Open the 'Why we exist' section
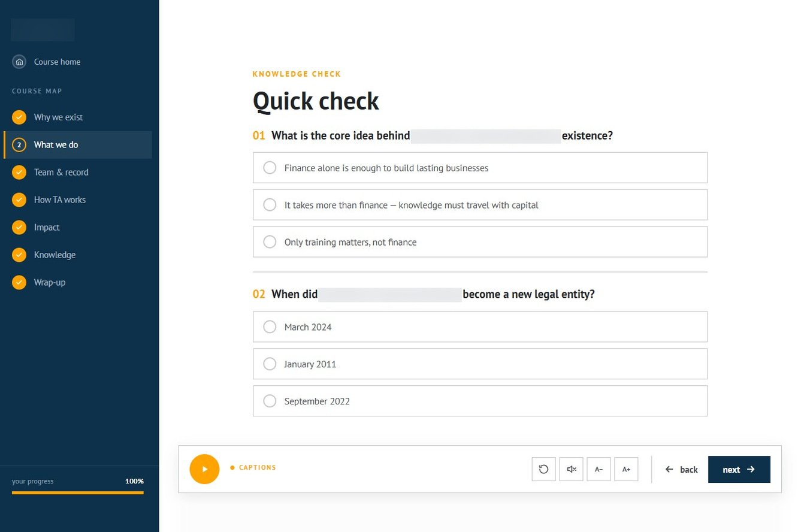The width and height of the screenshot is (798, 532). 78,117
